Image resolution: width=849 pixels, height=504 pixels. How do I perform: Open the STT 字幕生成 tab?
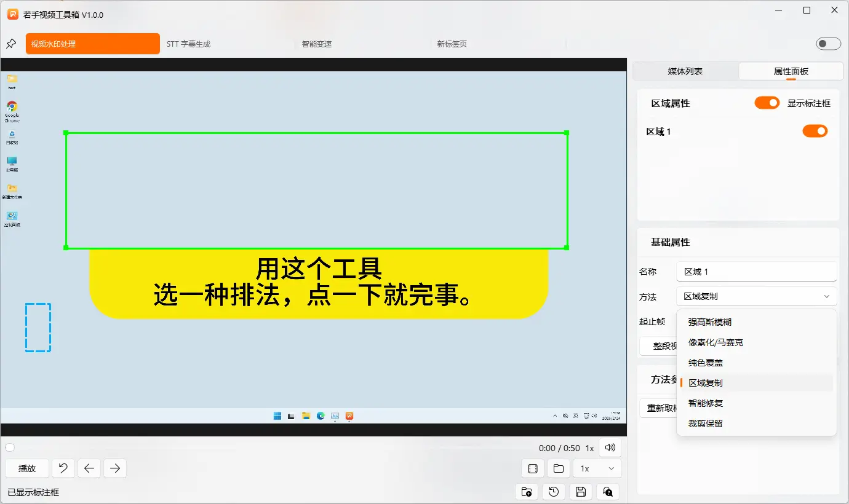point(189,44)
